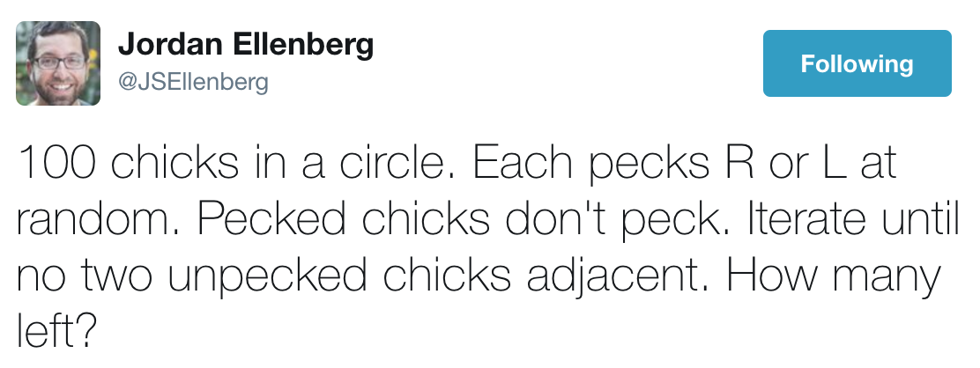Click Jordan Ellenberg's profile photo
This screenshot has width=980, height=368.
(58, 63)
